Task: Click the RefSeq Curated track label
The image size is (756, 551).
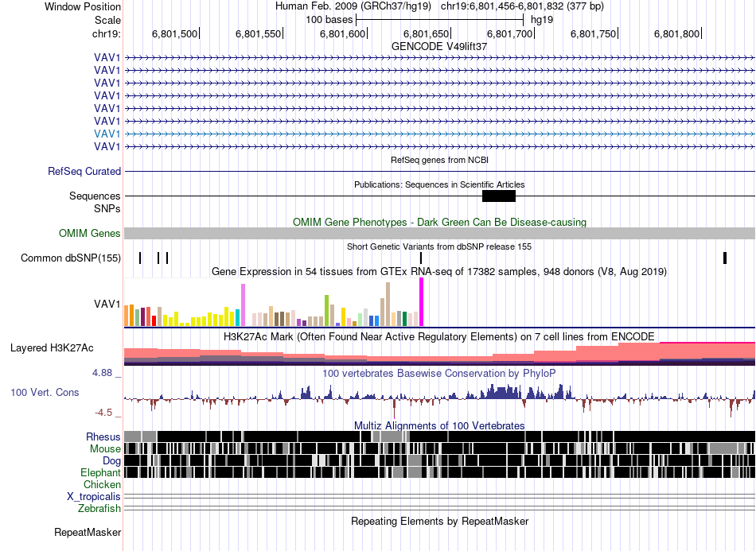Action: [84, 172]
